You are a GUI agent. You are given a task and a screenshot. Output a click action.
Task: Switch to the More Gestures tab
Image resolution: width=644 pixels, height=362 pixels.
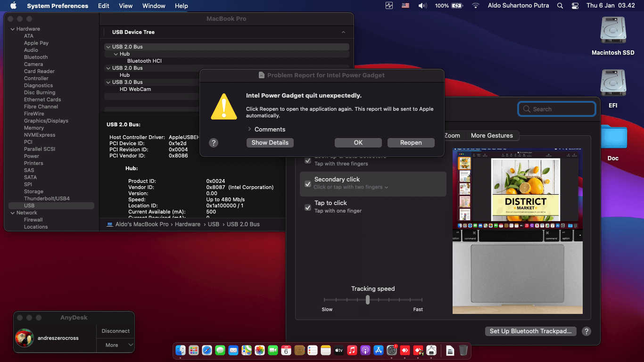click(x=492, y=135)
